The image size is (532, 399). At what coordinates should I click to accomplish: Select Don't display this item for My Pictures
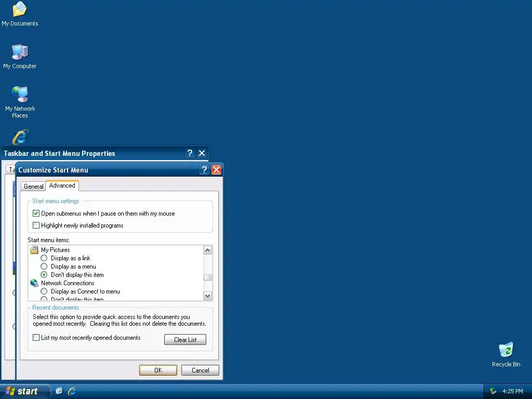[44, 275]
